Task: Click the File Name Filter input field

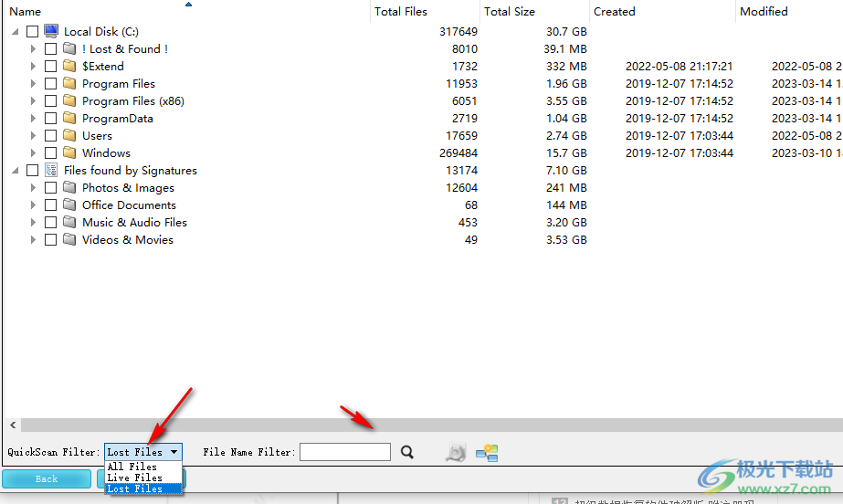Action: [x=345, y=452]
